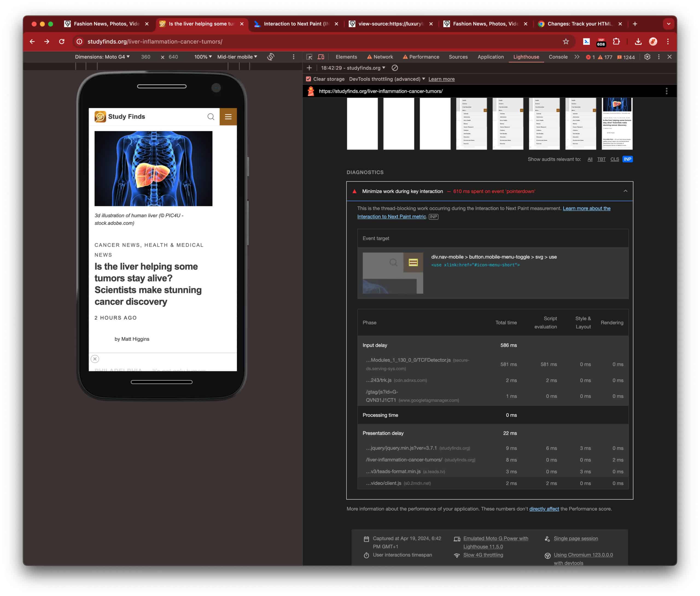
Task: Click the rotate screen orientation icon
Action: (x=271, y=57)
